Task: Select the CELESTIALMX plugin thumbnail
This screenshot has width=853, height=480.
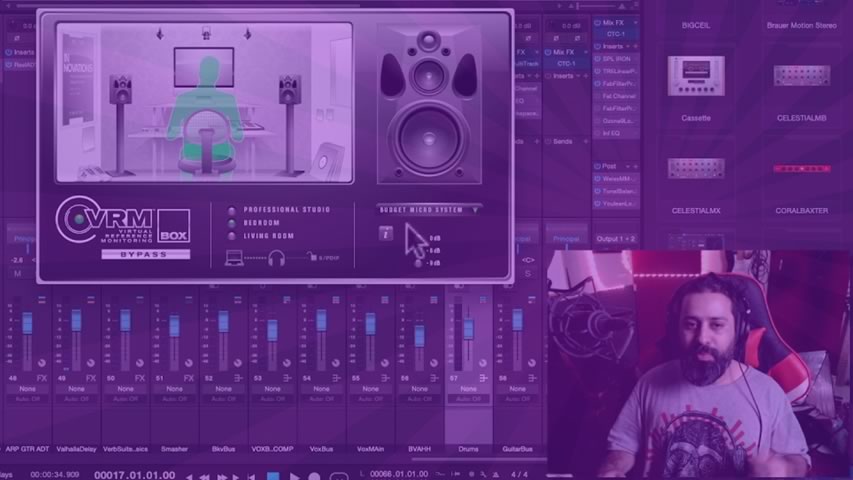Action: (696, 169)
